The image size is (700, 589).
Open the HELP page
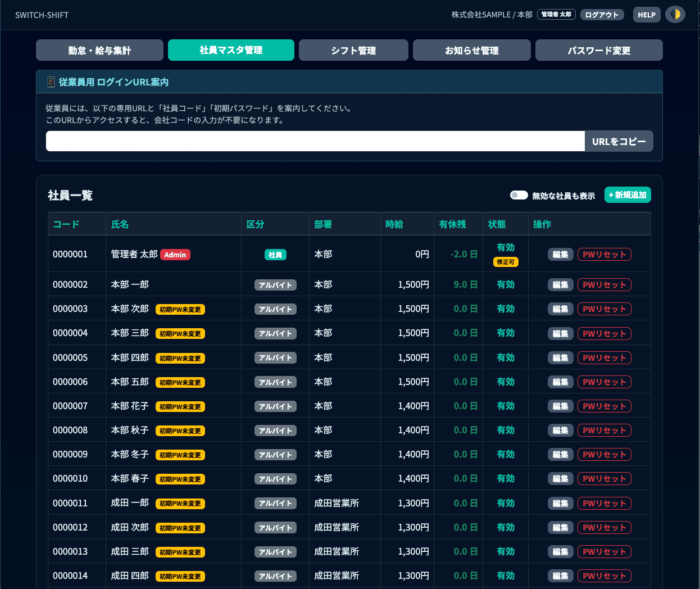(647, 15)
